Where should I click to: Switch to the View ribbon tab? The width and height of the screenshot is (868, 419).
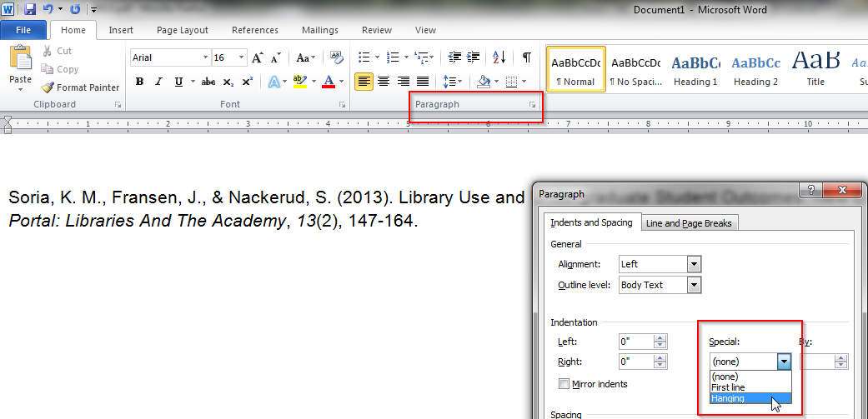point(425,30)
